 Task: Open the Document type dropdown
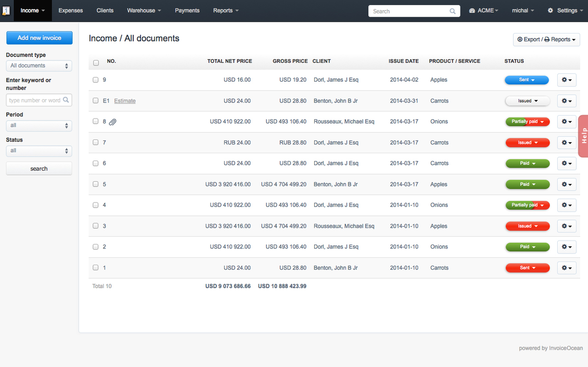[x=39, y=66]
